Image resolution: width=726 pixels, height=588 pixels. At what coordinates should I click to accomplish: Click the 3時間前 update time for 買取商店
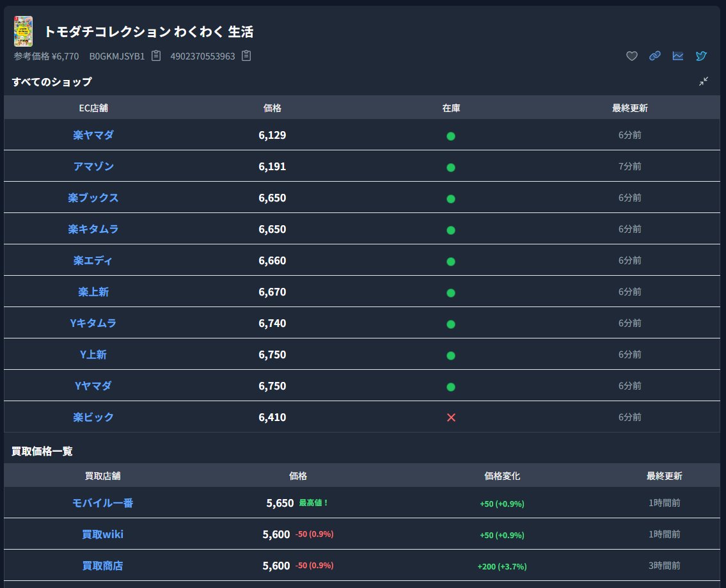tap(665, 566)
